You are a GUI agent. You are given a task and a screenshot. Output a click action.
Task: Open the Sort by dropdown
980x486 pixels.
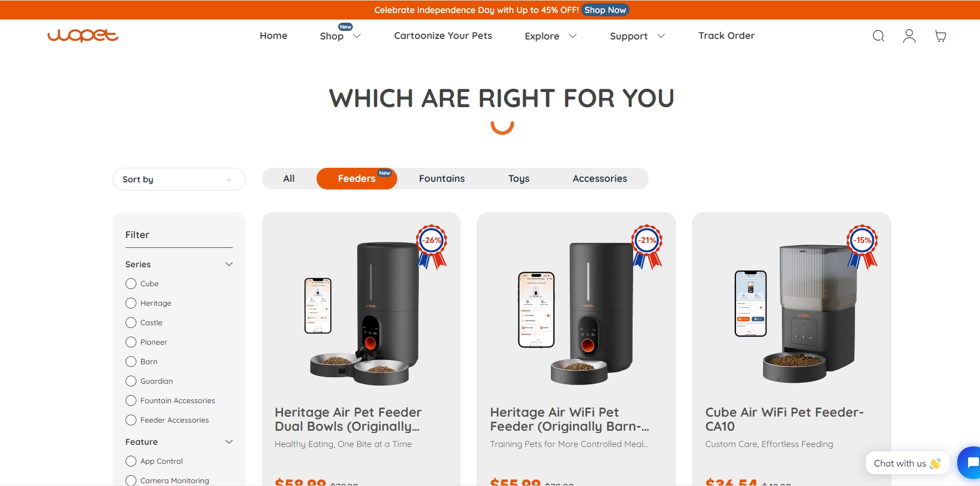(x=179, y=179)
